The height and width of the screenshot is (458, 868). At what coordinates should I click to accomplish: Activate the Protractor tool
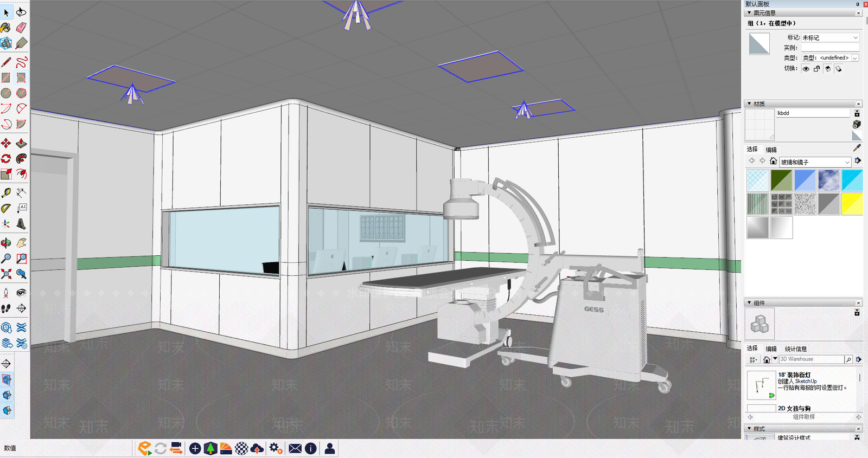(6, 208)
